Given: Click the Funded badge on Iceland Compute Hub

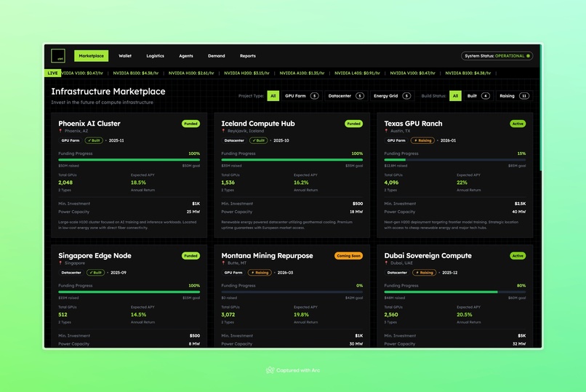Looking at the screenshot, I should tap(353, 124).
